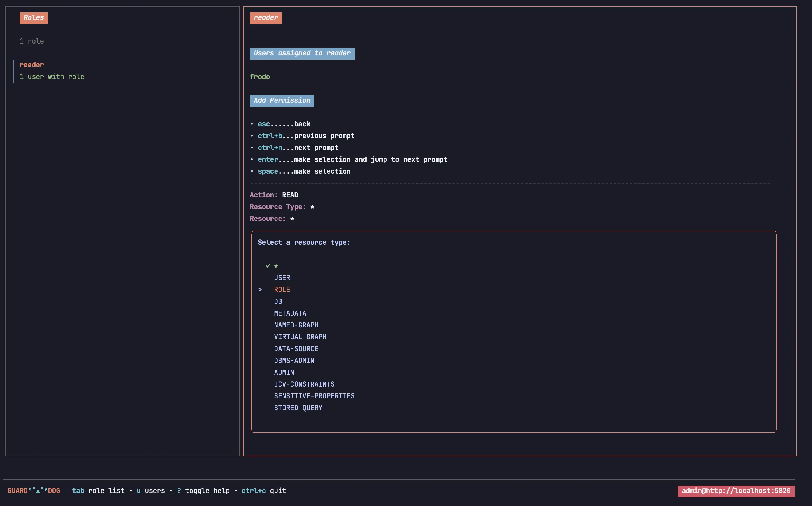Image resolution: width=812 pixels, height=506 pixels.
Task: Click the cursor arrow next to ROLE
Action: (x=260, y=290)
